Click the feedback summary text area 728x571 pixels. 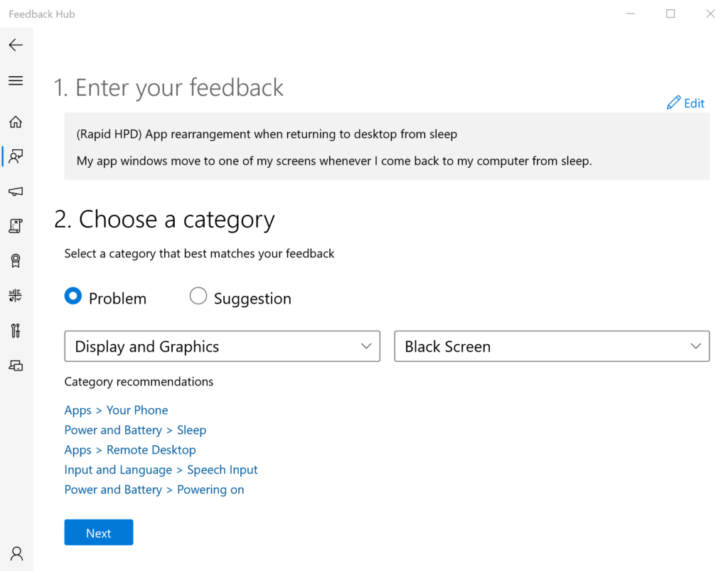[387, 146]
